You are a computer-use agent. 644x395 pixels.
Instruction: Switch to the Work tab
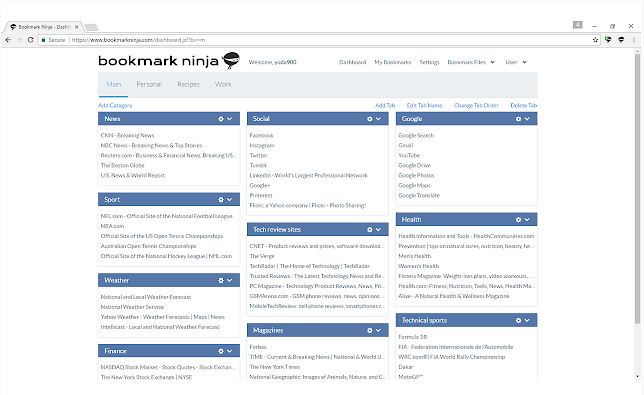tap(223, 84)
